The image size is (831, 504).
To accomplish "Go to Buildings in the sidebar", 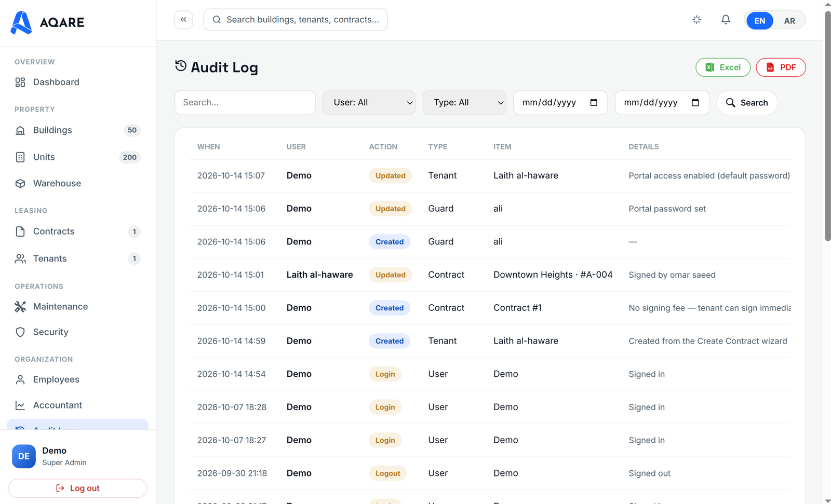I will point(77,130).
